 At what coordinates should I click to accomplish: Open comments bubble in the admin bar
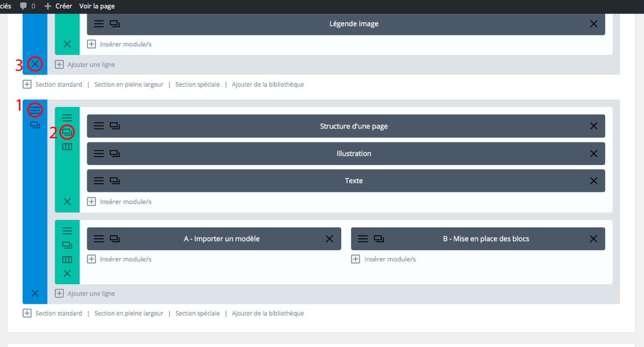tap(24, 6)
